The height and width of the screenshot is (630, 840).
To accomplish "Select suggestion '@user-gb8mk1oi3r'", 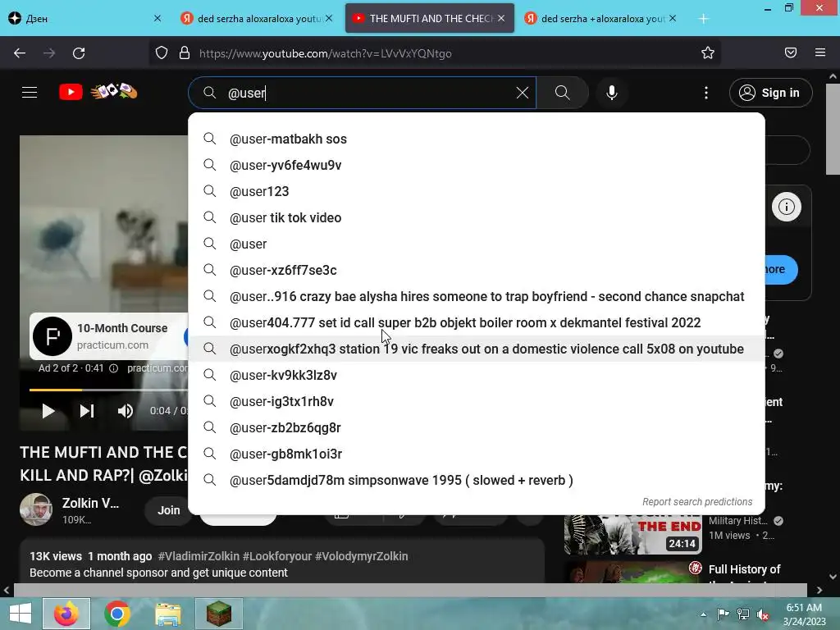I will 477,454.
